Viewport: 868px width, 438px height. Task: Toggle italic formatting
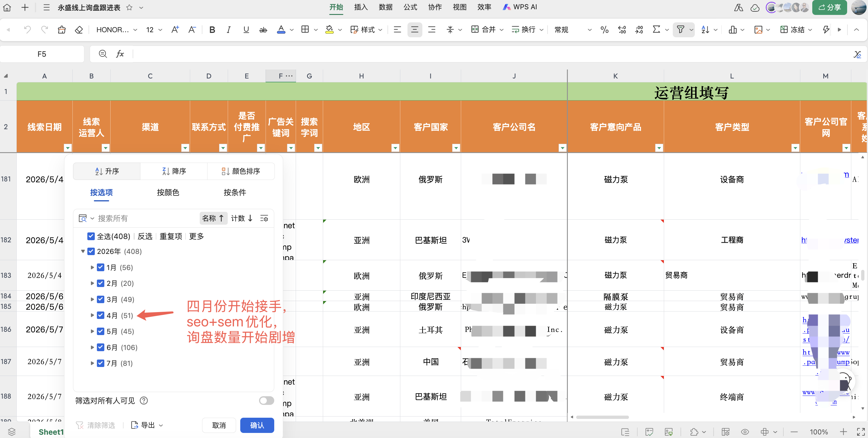pyautogui.click(x=229, y=30)
